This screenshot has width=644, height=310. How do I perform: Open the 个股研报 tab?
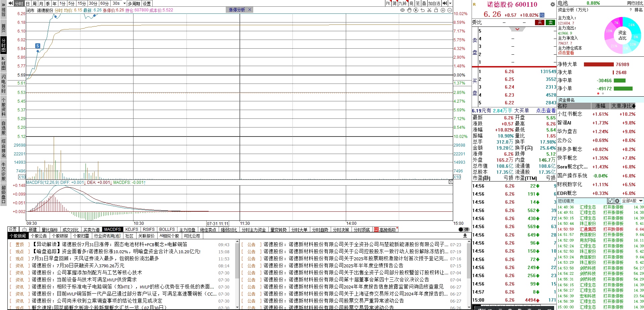pos(60,236)
